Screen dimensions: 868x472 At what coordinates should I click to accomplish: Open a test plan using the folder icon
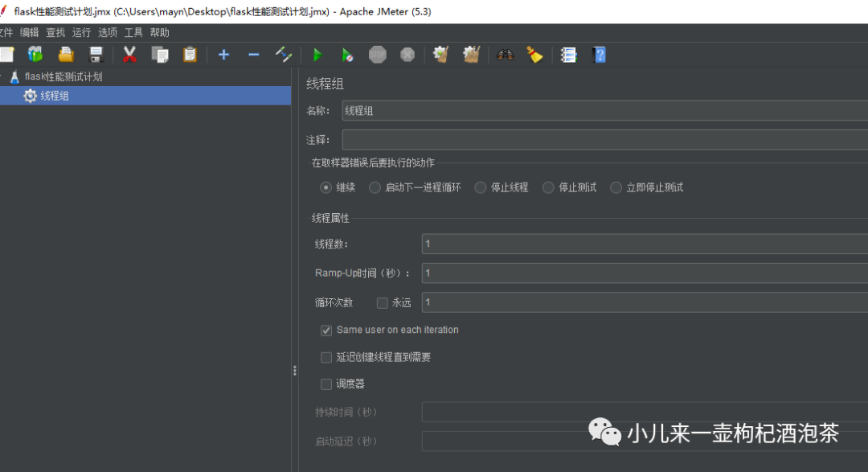[66, 54]
